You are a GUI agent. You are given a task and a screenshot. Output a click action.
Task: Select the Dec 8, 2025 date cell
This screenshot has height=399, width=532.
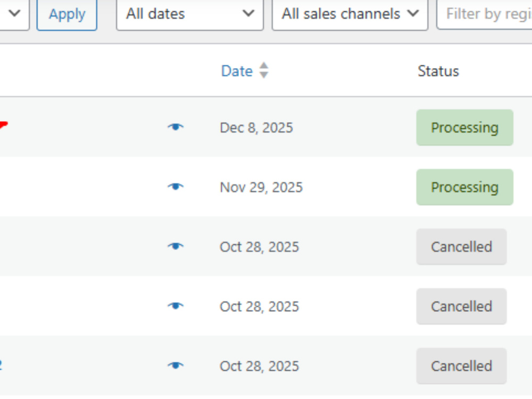tap(256, 128)
